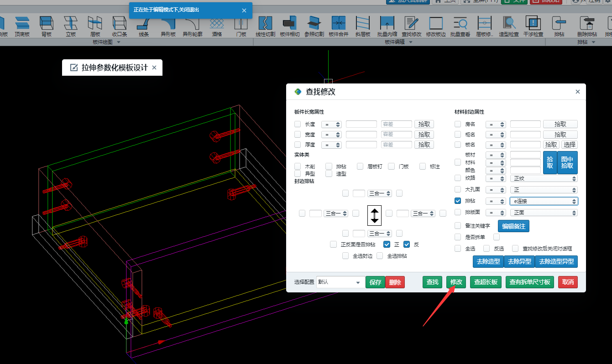This screenshot has width=612, height=364.
Task: Enable the 长度 length checkbox
Action: pyautogui.click(x=298, y=124)
